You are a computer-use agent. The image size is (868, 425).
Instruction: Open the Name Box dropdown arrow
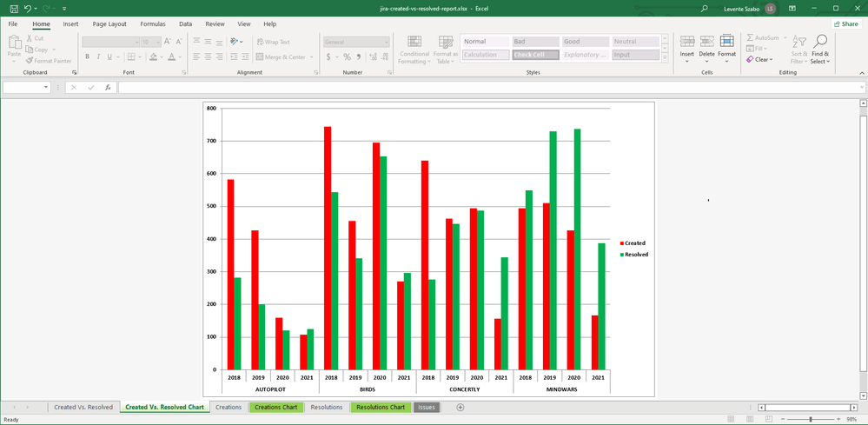point(46,88)
